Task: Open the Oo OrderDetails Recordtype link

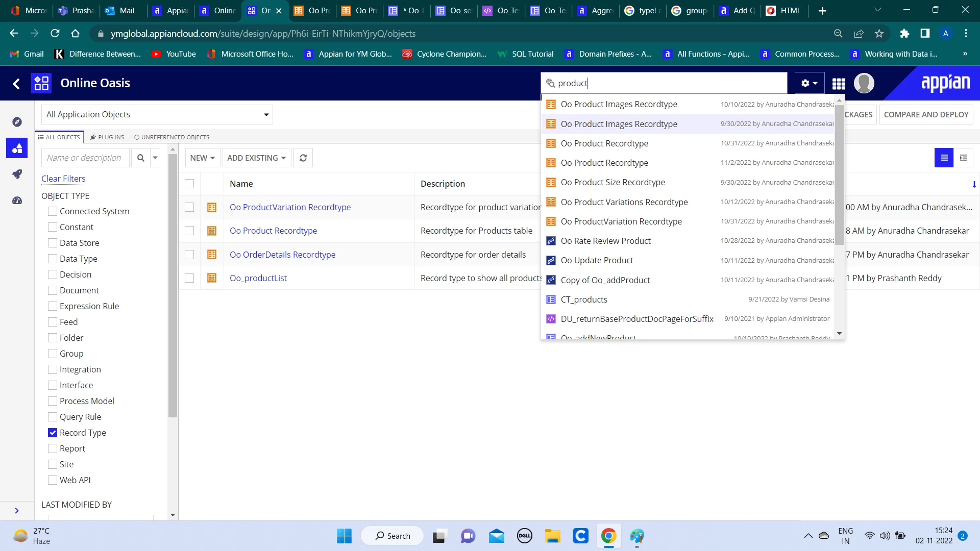Action: pyautogui.click(x=282, y=255)
